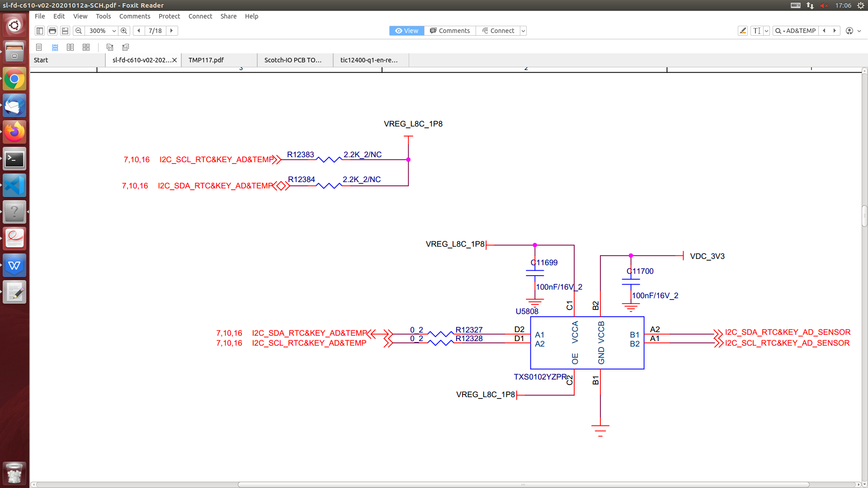This screenshot has height=488, width=868.
Task: Toggle the navigation panel sidebar icon
Action: click(x=40, y=31)
